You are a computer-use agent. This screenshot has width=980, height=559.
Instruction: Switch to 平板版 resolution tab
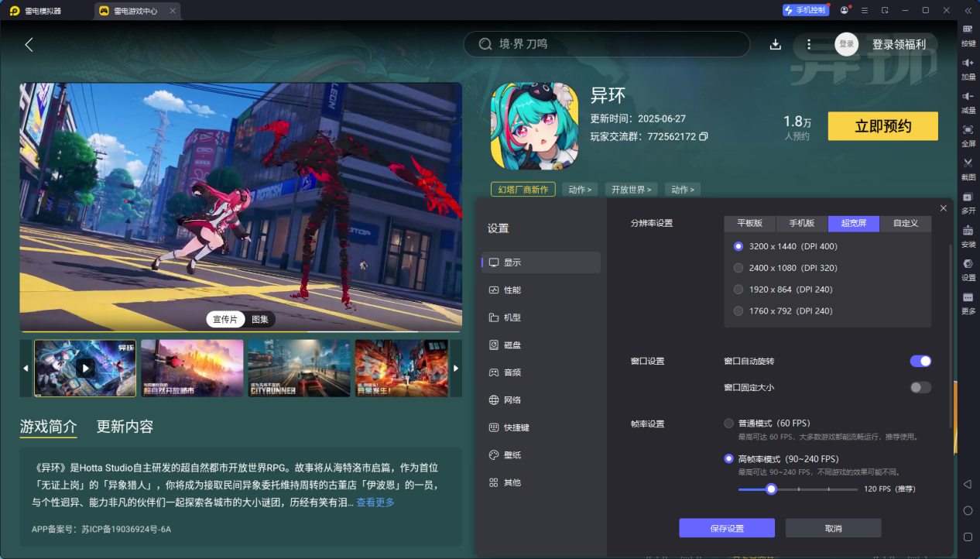click(750, 223)
